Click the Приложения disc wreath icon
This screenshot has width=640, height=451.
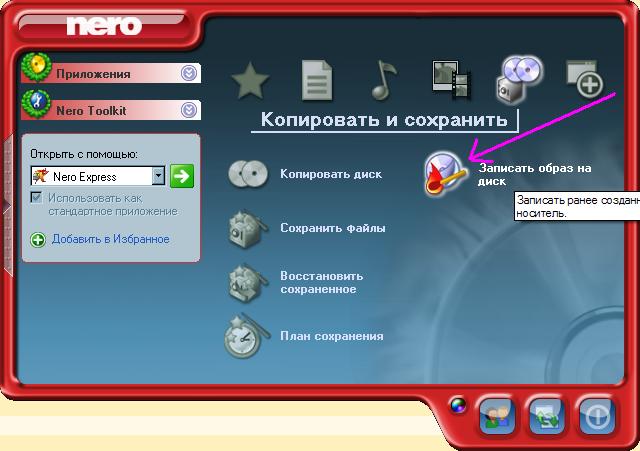[x=37, y=67]
